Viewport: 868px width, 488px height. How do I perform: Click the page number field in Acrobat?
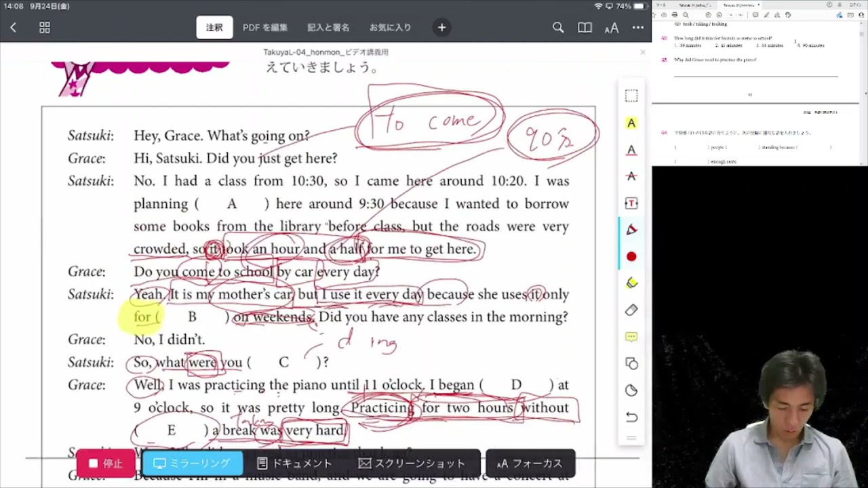click(x=731, y=15)
